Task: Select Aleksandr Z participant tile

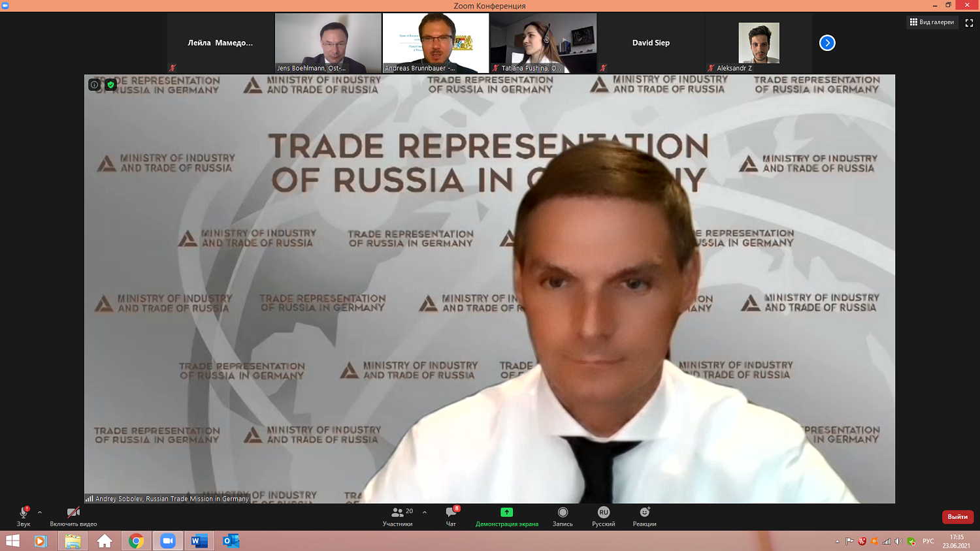Action: (x=759, y=43)
